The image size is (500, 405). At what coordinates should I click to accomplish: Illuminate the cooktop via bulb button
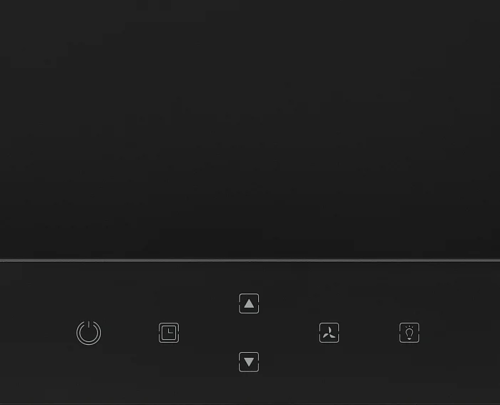(409, 333)
